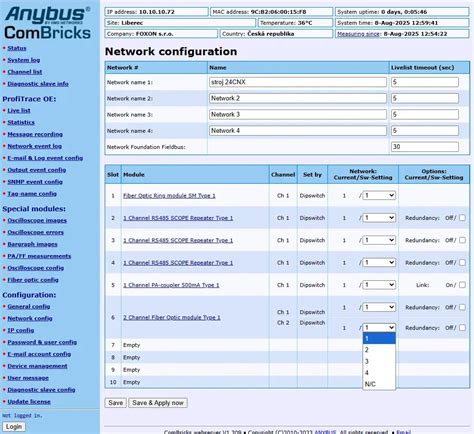474x434 pixels.
Task: Open 1 Channel PA-coupler 500mA Type 1 link
Action: tap(171, 285)
